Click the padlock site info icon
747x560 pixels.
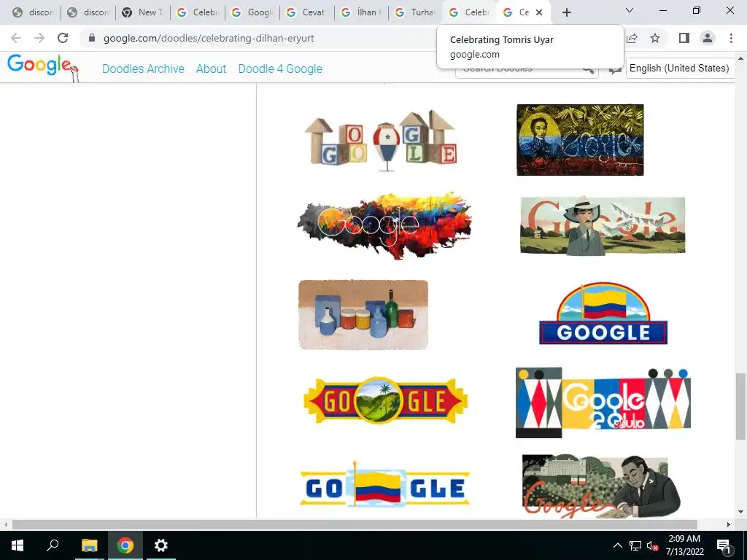[92, 38]
